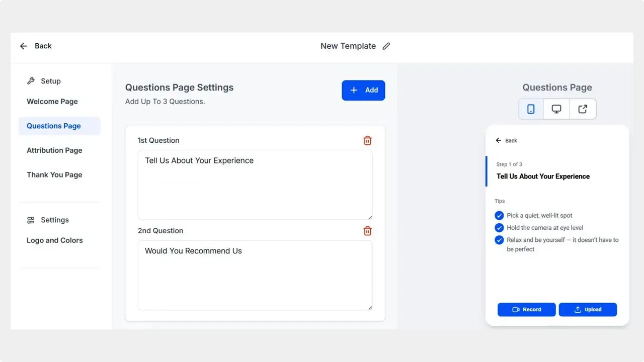Click the camera icon on the Record button
Viewport: 644px width, 362px height.
[516, 309]
